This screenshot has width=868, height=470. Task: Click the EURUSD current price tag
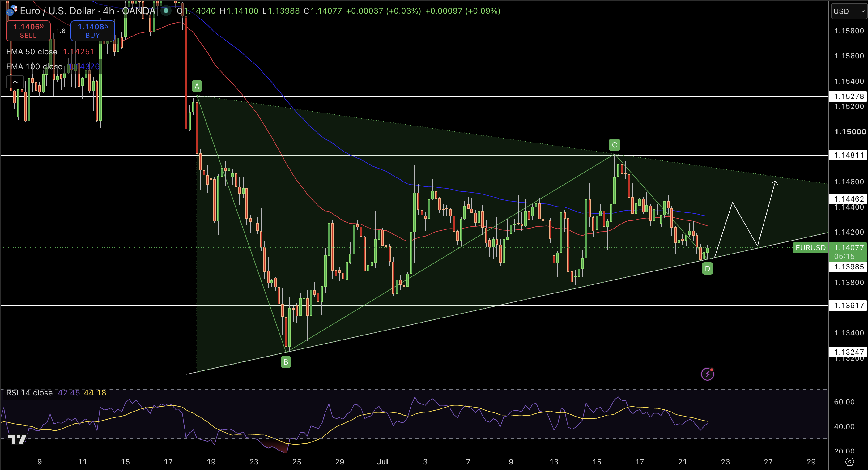[811, 247]
